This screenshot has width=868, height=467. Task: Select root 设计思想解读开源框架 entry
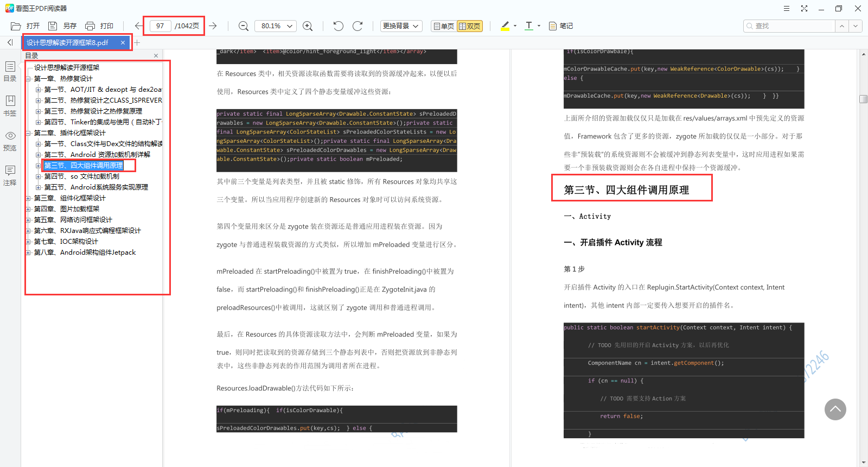(67, 68)
